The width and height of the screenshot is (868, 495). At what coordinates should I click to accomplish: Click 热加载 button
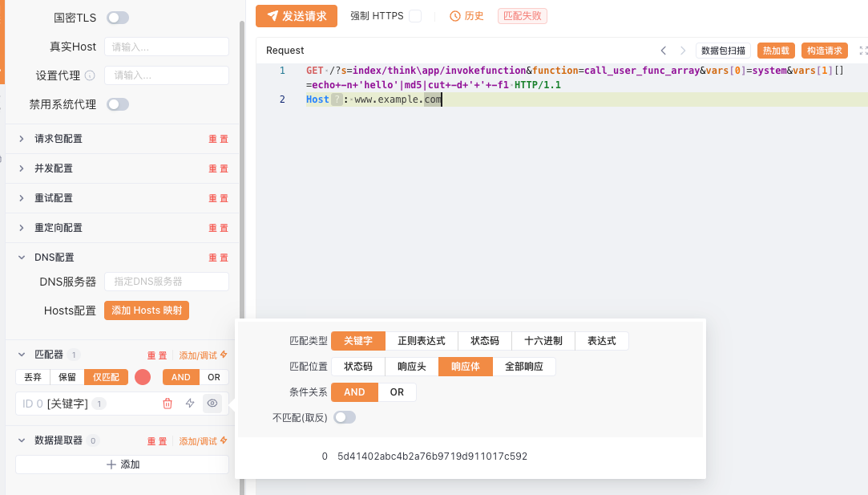776,51
